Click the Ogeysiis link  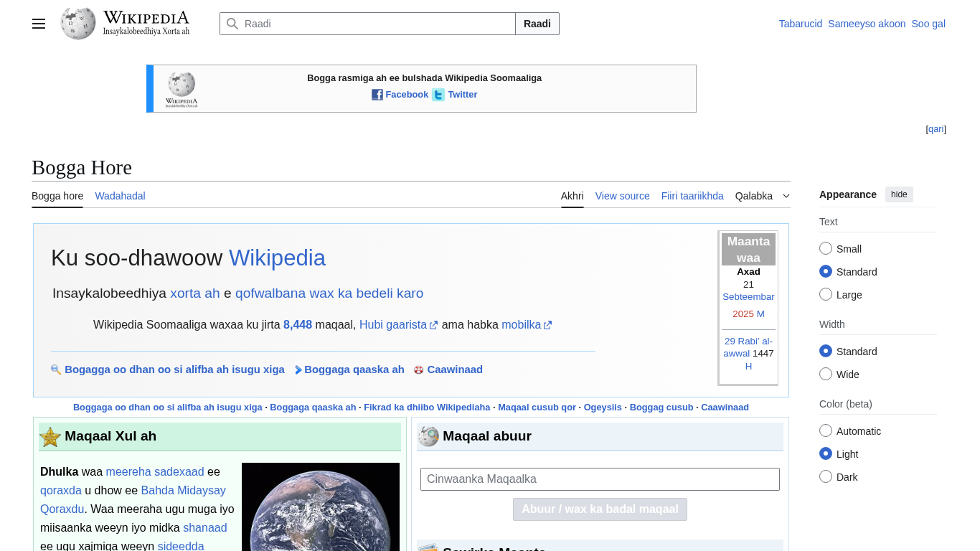tap(603, 408)
